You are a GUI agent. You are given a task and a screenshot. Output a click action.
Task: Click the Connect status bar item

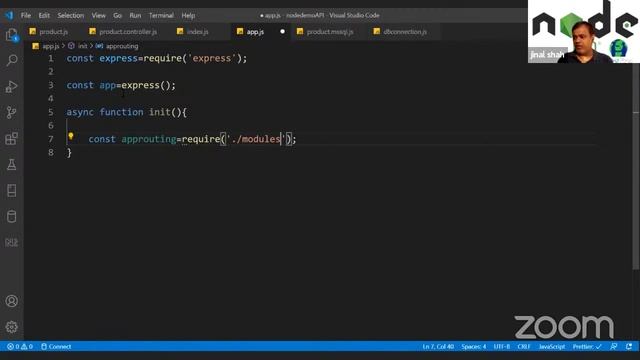56,347
